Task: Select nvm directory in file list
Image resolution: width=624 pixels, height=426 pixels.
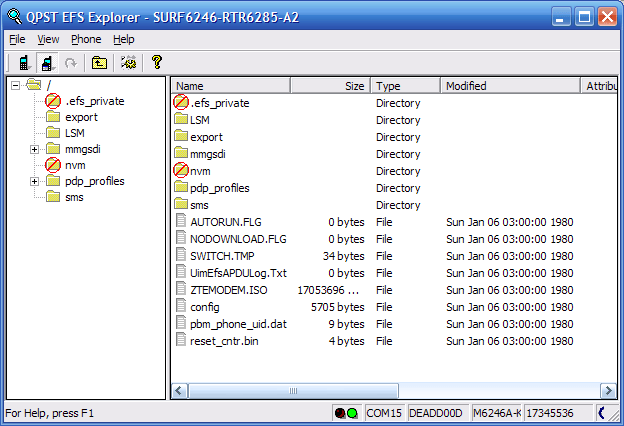Action: pos(200,171)
